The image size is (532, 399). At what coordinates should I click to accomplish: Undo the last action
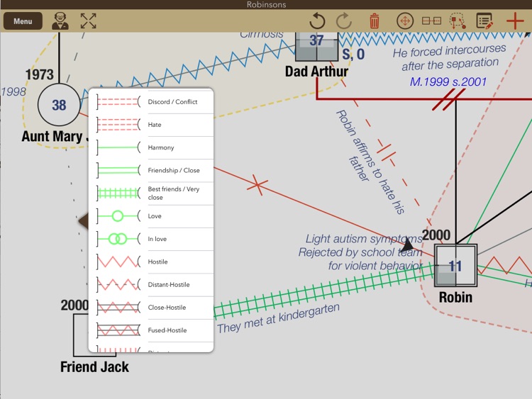point(317,21)
